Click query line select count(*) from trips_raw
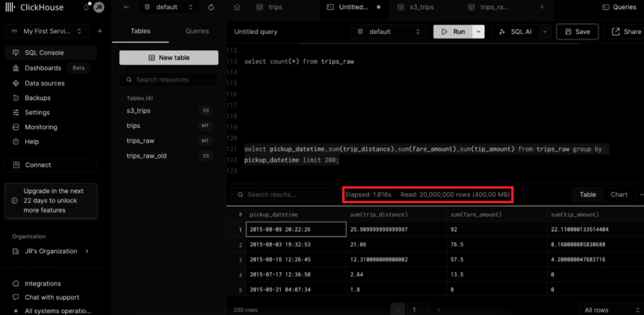Screen dimensions: 644x315 pyautogui.click(x=299, y=62)
